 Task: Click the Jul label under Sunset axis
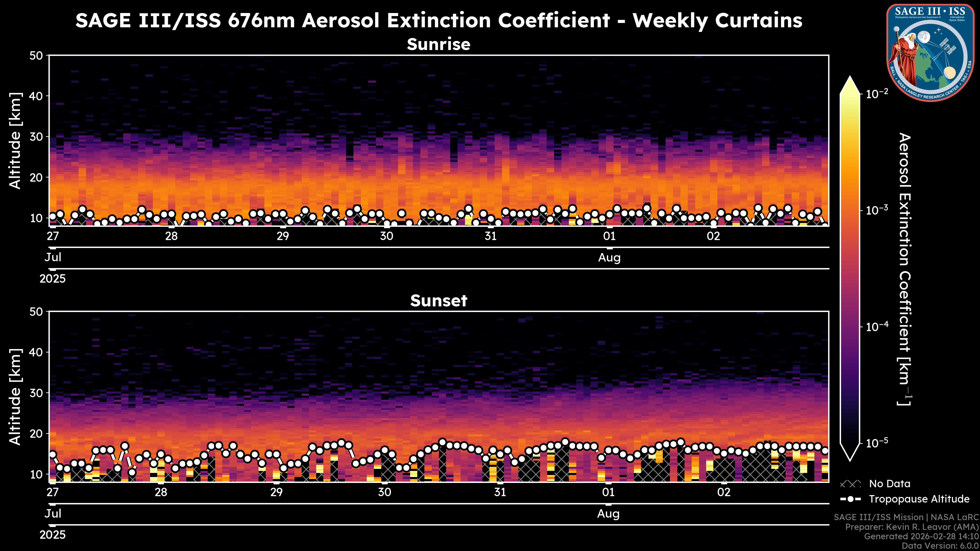click(x=53, y=514)
